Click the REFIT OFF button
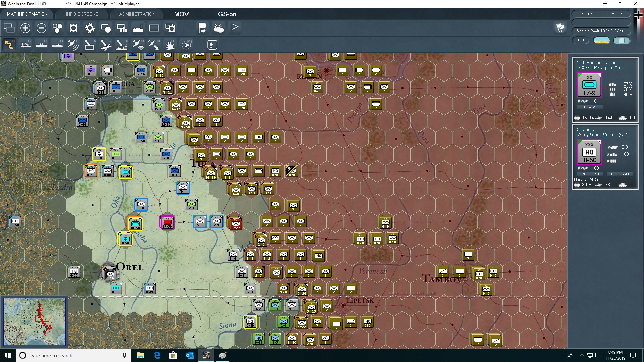The height and width of the screenshot is (362, 644). pyautogui.click(x=620, y=174)
